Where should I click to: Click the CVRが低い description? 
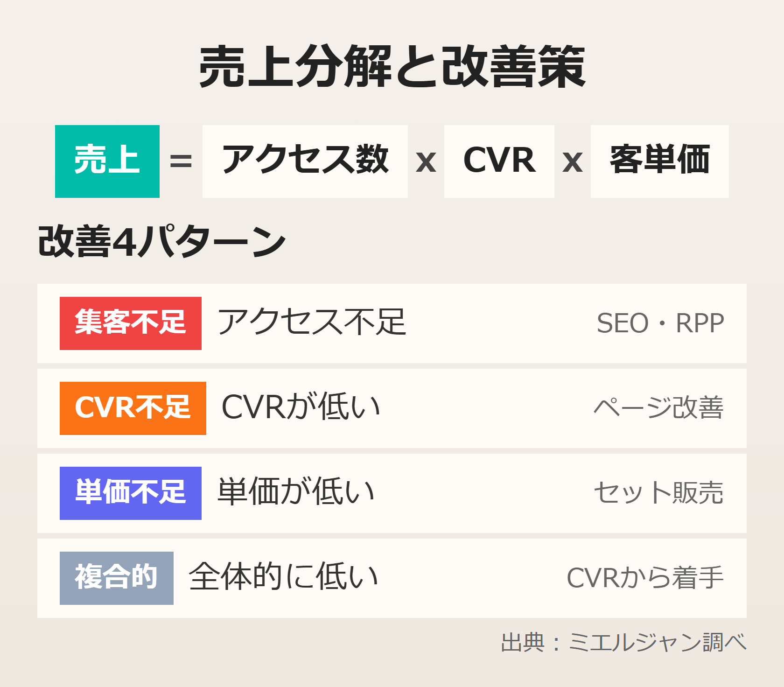coord(301,407)
